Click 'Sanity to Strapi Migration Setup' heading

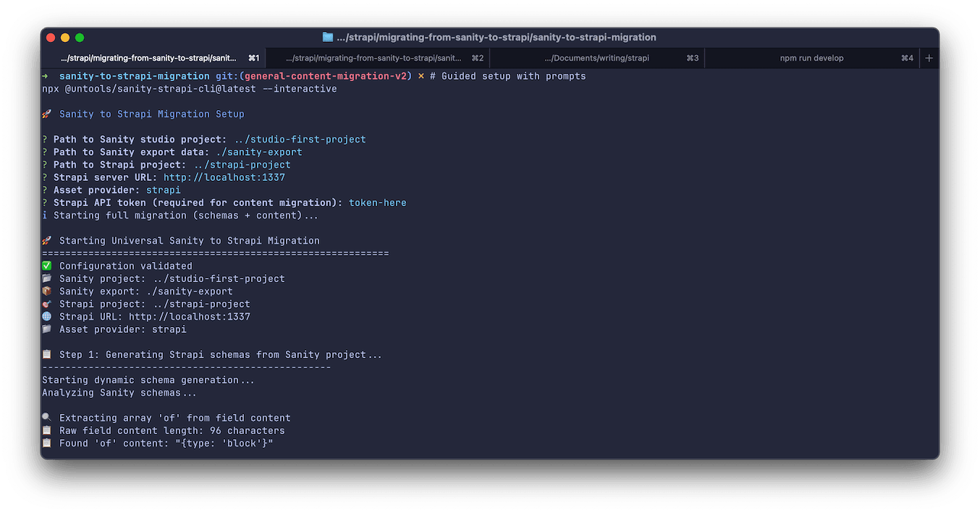point(152,114)
